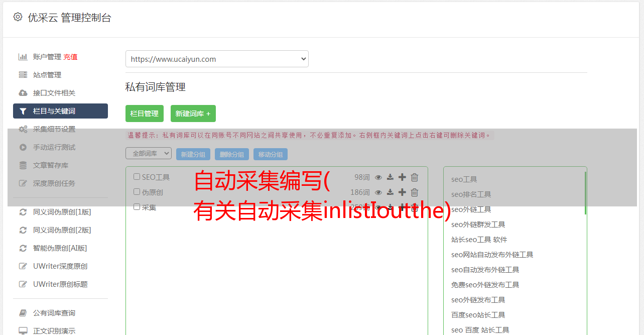
Task: Select keyword '站长seo工具 软件'
Action: (479, 240)
